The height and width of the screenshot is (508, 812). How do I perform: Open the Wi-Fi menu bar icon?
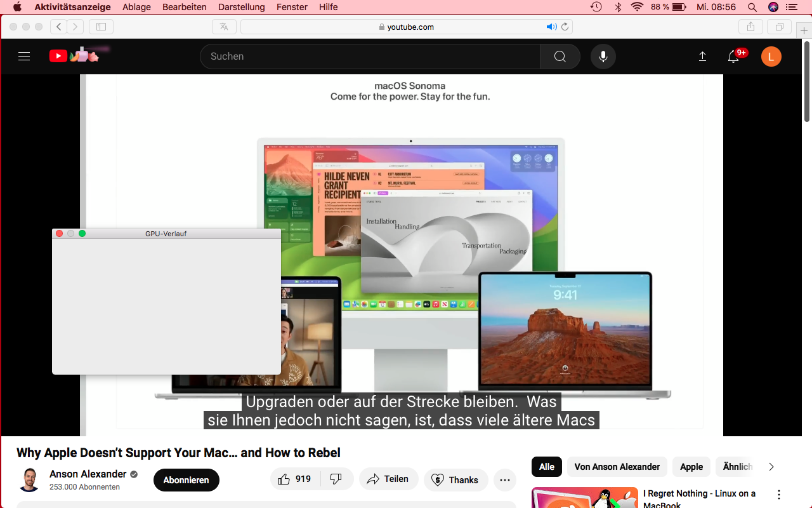[x=637, y=7]
